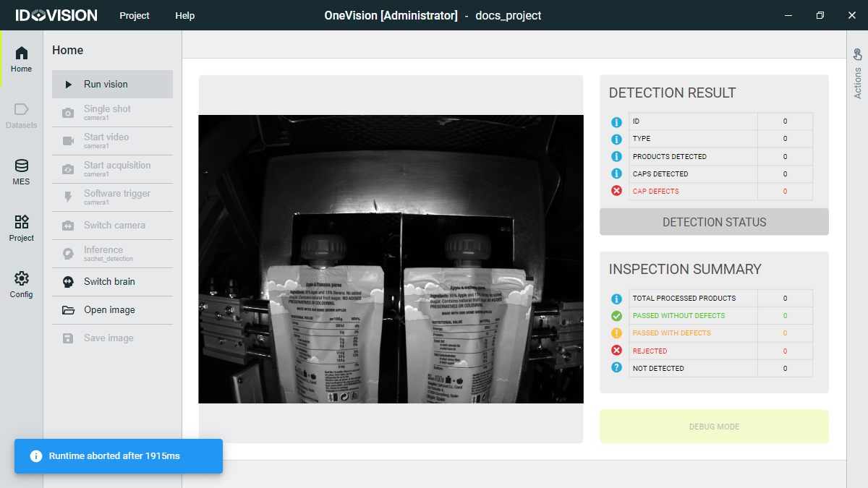Click the red CAP DEFECTS error icon
Screen dimensions: 868x488
pos(616,192)
